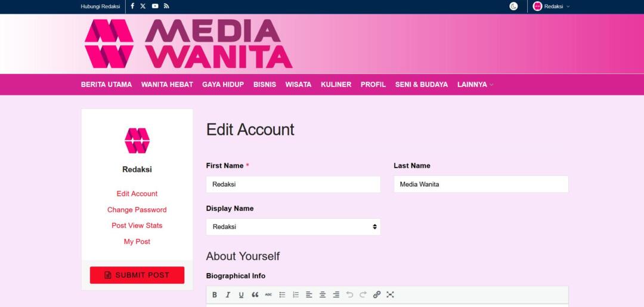This screenshot has width=644, height=307.
Task: Focus the Last Name input field
Action: click(x=481, y=184)
